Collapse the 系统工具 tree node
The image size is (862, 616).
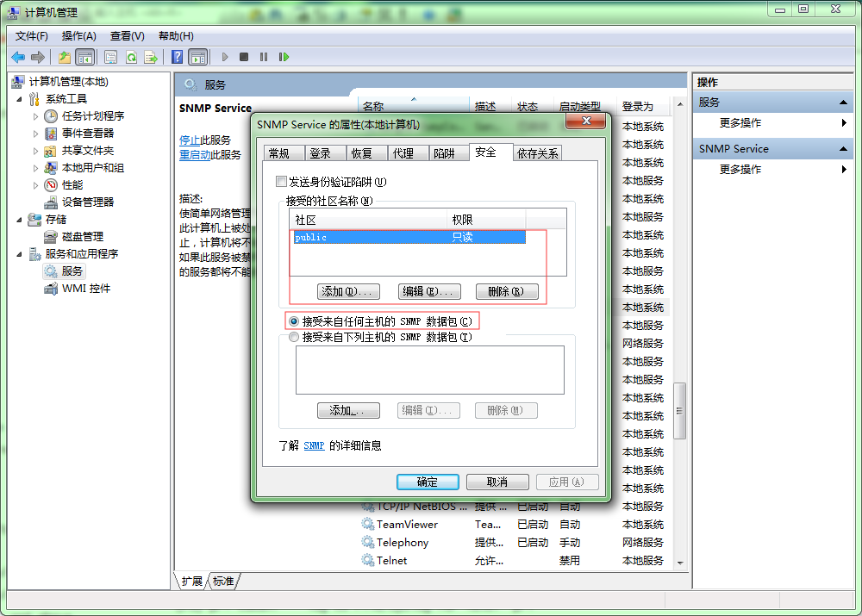[x=19, y=99]
